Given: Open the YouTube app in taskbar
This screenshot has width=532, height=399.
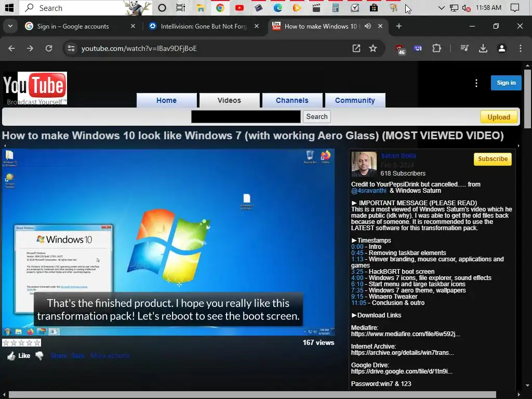Looking at the screenshot, I should 239,7.
